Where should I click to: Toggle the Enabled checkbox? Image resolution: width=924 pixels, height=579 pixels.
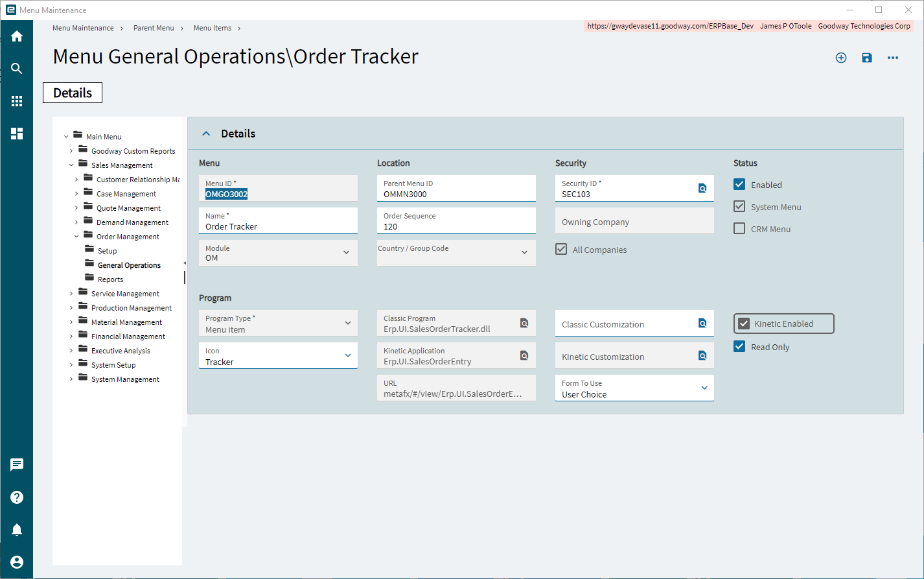click(x=739, y=184)
